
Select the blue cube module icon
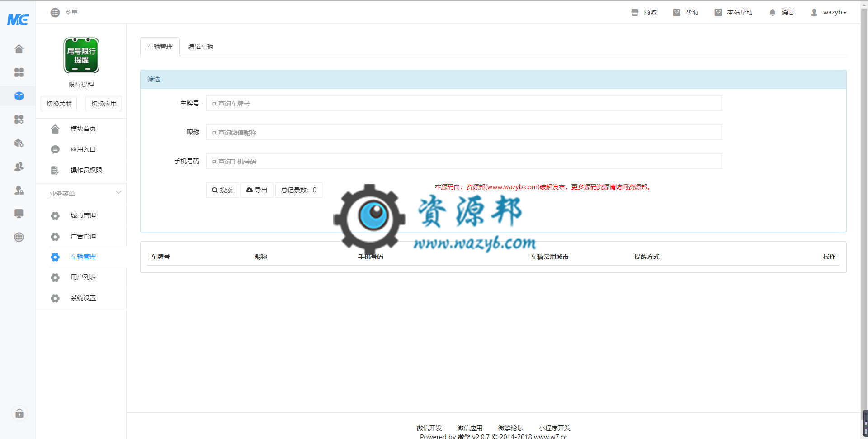coord(19,96)
